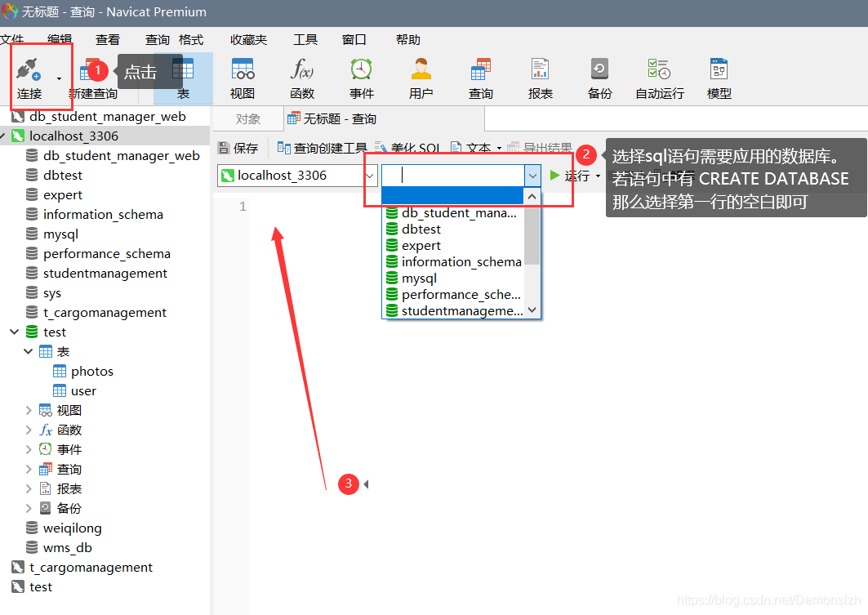Select performance_sche... in the database dropdown list

point(453,295)
